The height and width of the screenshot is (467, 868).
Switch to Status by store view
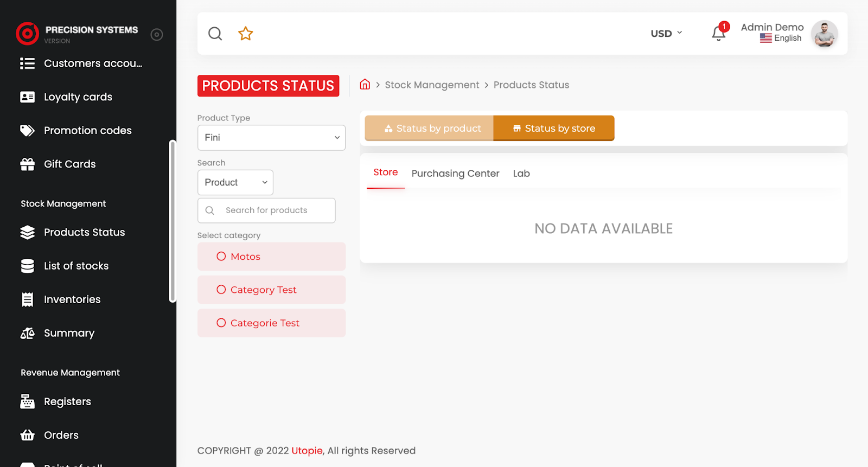point(554,129)
